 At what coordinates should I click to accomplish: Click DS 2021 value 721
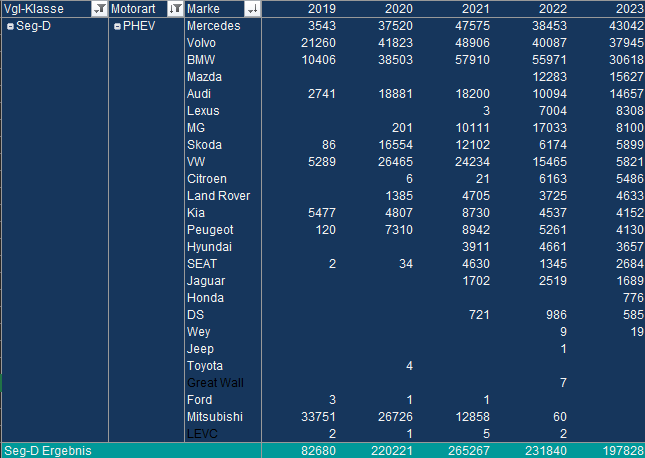pyautogui.click(x=479, y=315)
